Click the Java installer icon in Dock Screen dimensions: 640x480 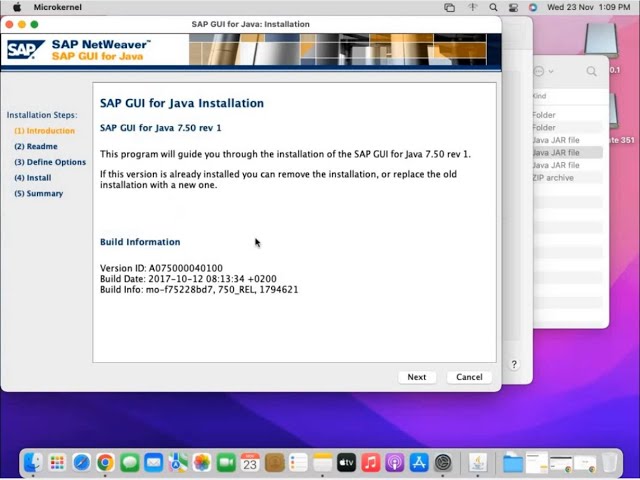tap(478, 463)
